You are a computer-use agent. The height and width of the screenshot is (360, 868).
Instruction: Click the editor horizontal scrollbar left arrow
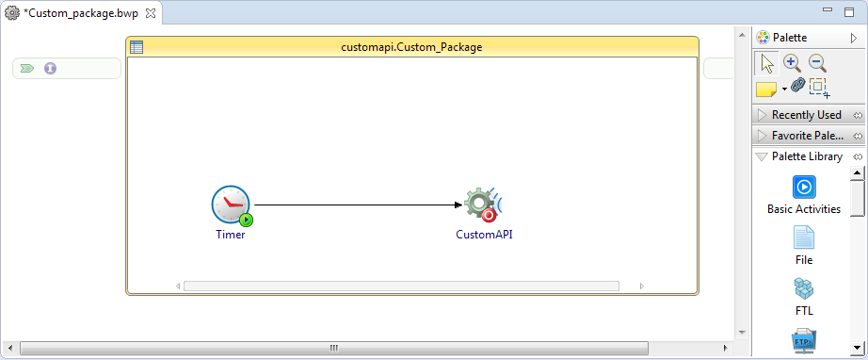(x=10, y=349)
